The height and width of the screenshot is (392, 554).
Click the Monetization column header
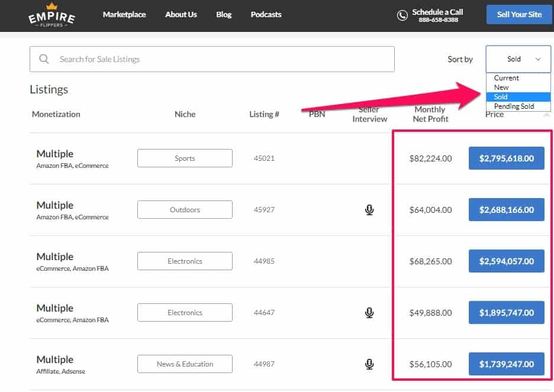(56, 114)
